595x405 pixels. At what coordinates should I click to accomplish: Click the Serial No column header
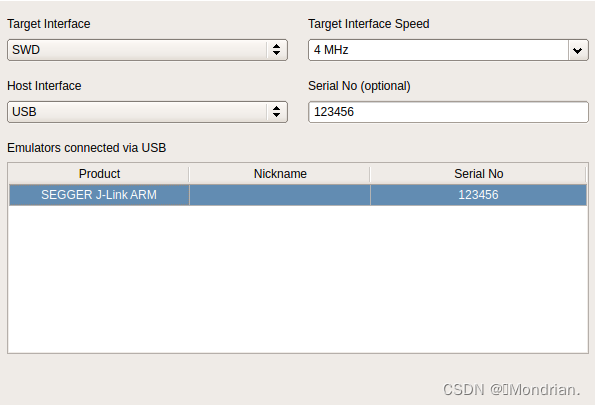(x=479, y=174)
